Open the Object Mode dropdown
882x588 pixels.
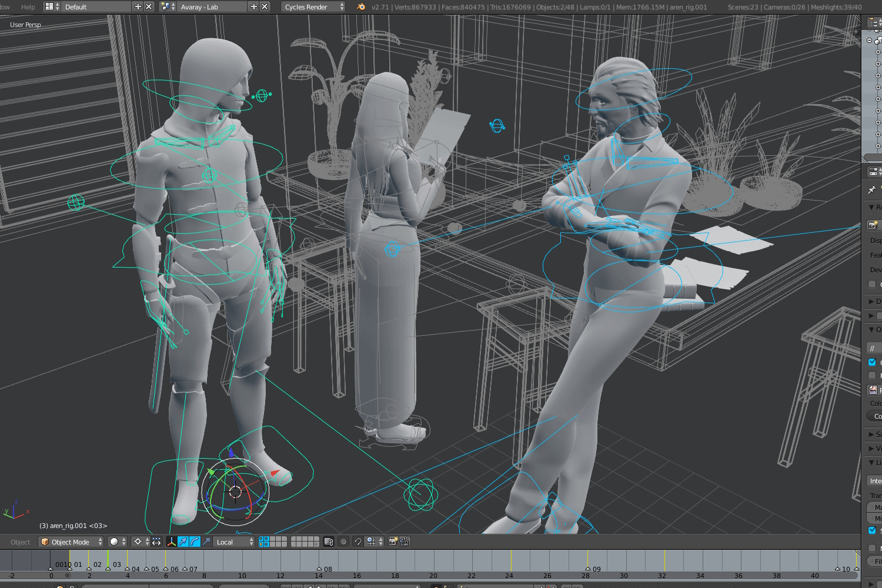click(71, 542)
